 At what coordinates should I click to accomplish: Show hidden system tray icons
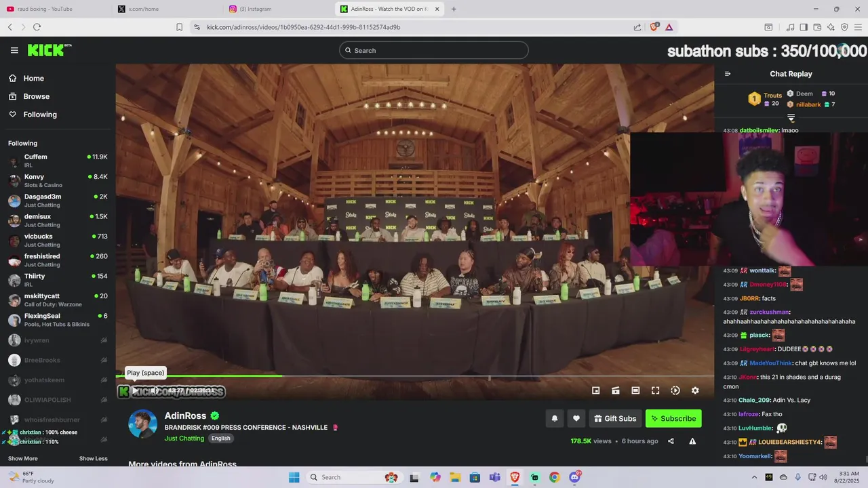tap(754, 477)
